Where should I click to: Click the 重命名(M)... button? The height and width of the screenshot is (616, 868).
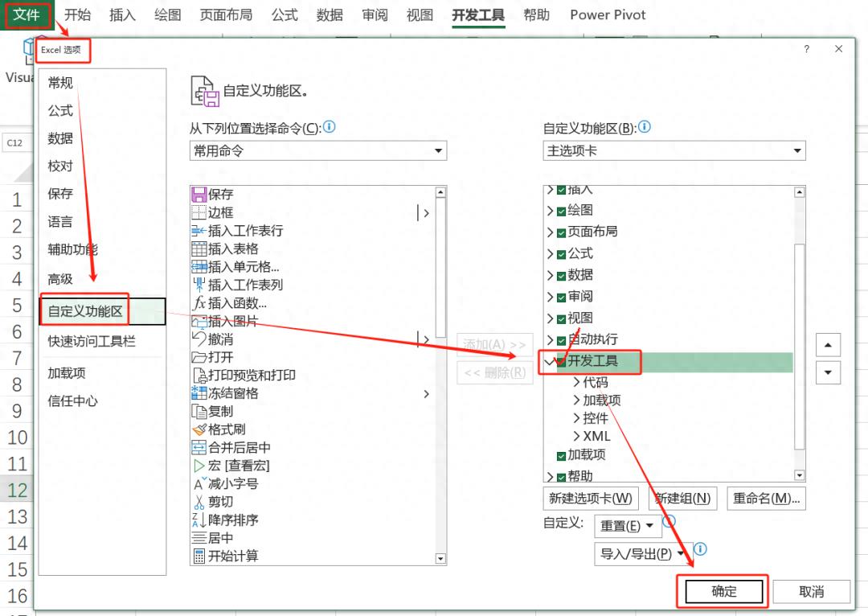[x=767, y=499]
